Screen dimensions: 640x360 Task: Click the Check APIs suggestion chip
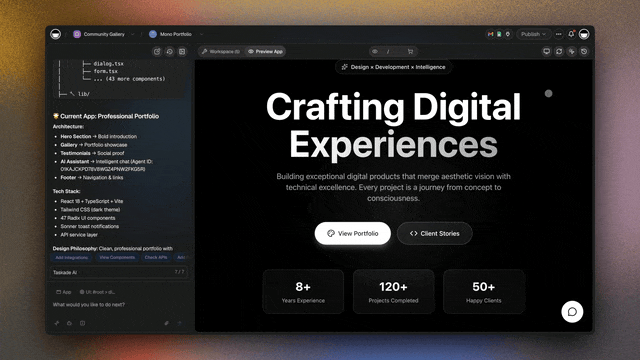[156, 258]
